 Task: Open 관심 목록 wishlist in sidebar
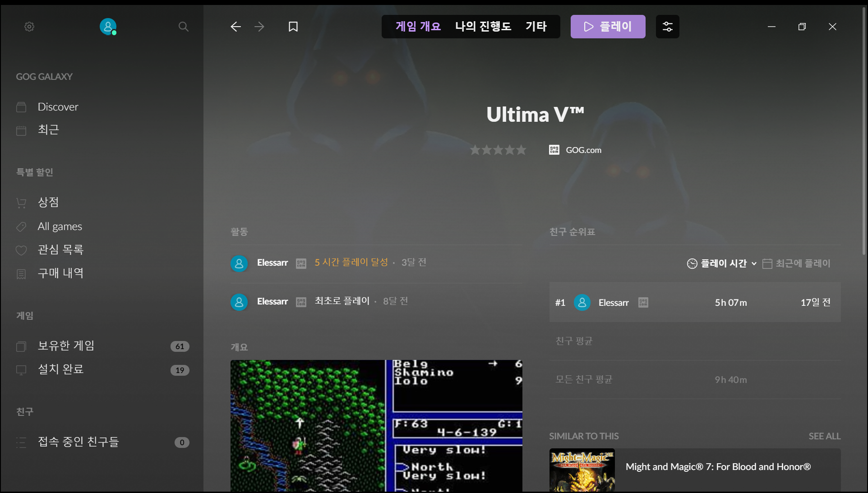click(x=60, y=250)
